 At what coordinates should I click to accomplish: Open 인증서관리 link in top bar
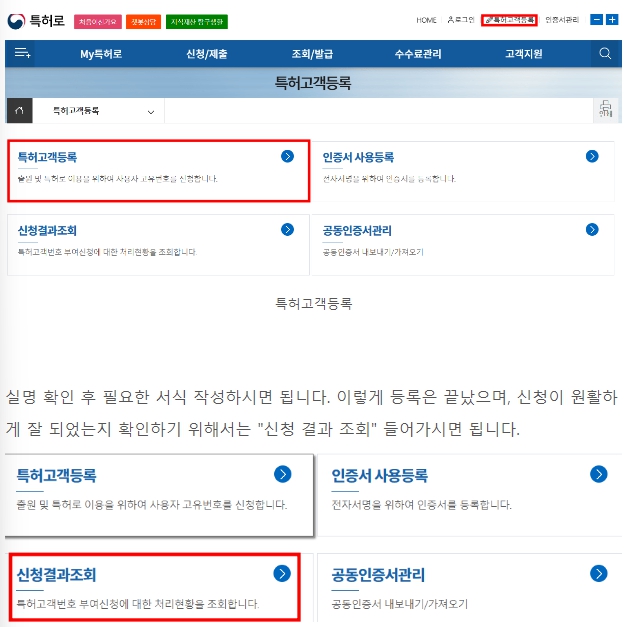(562, 20)
